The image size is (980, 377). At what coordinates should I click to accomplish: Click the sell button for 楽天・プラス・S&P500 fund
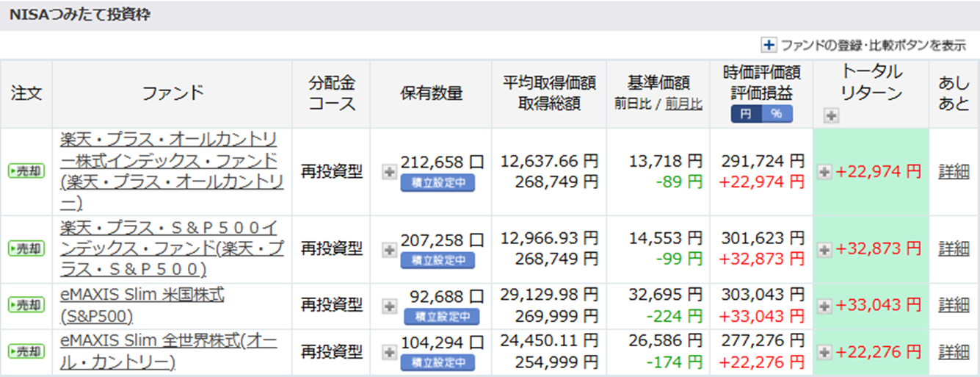click(x=26, y=249)
